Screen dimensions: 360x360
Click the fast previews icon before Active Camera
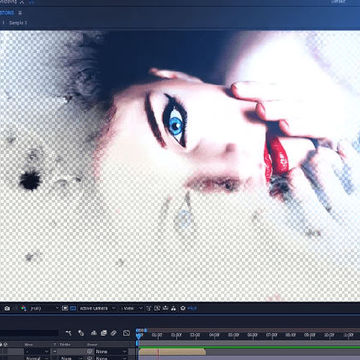[x=65, y=308]
